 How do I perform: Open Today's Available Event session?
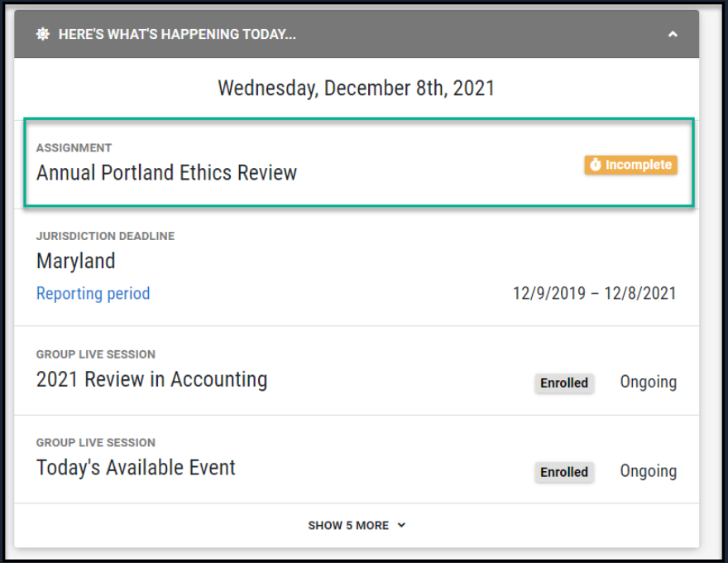(x=136, y=467)
